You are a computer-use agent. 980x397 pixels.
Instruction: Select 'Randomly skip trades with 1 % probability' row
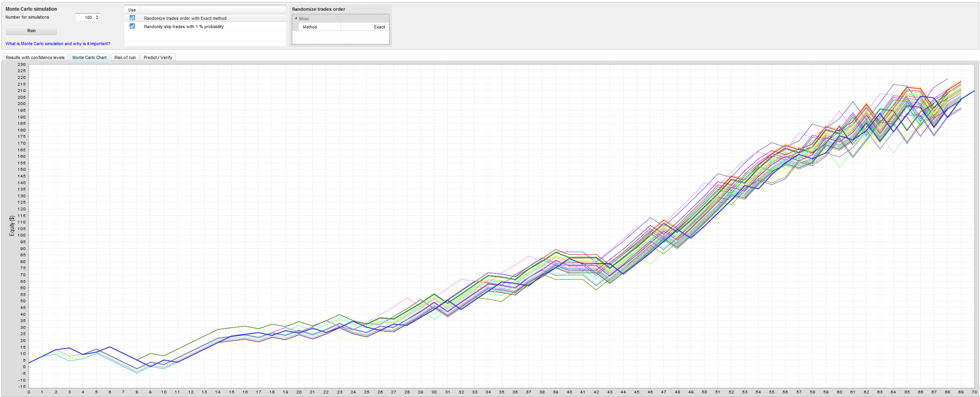pos(205,27)
